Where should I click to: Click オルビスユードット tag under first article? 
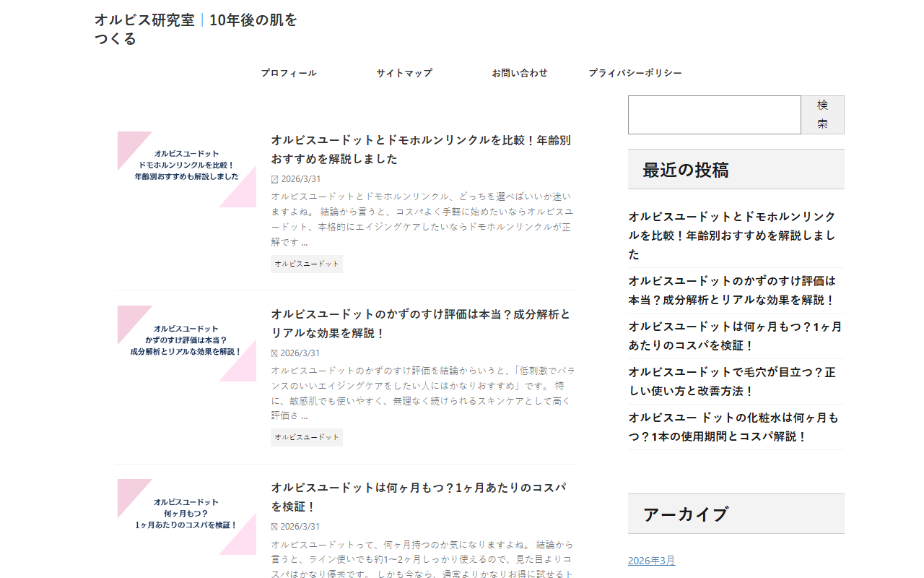[x=307, y=264]
